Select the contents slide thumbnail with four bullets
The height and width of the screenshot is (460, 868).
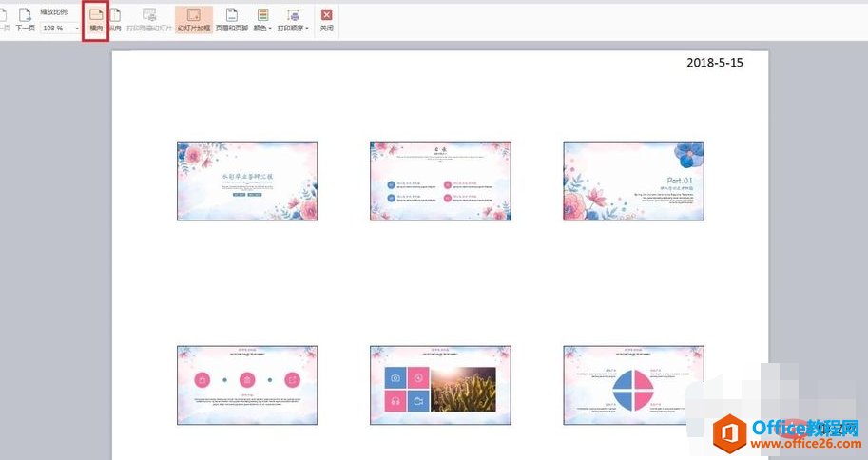pos(440,181)
